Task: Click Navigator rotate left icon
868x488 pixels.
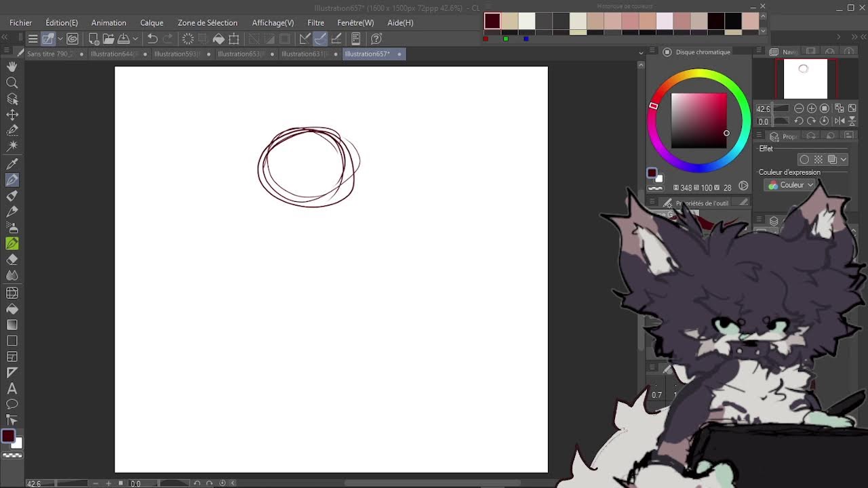Action: click(799, 121)
